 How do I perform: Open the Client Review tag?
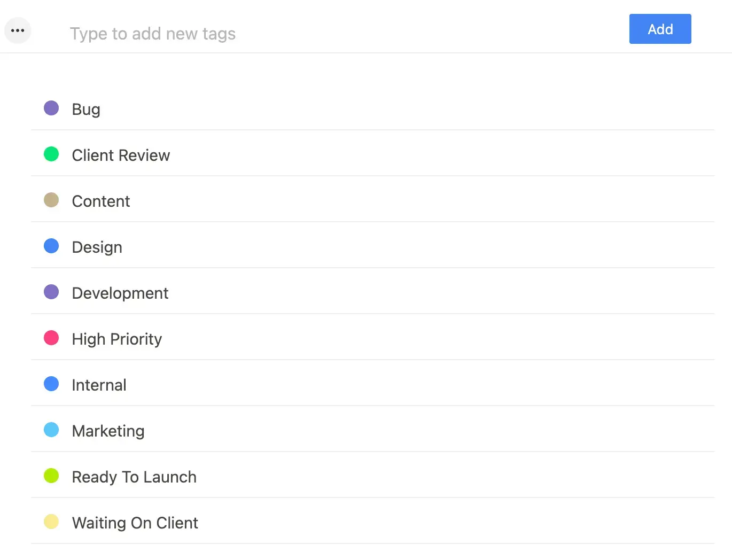tap(121, 155)
